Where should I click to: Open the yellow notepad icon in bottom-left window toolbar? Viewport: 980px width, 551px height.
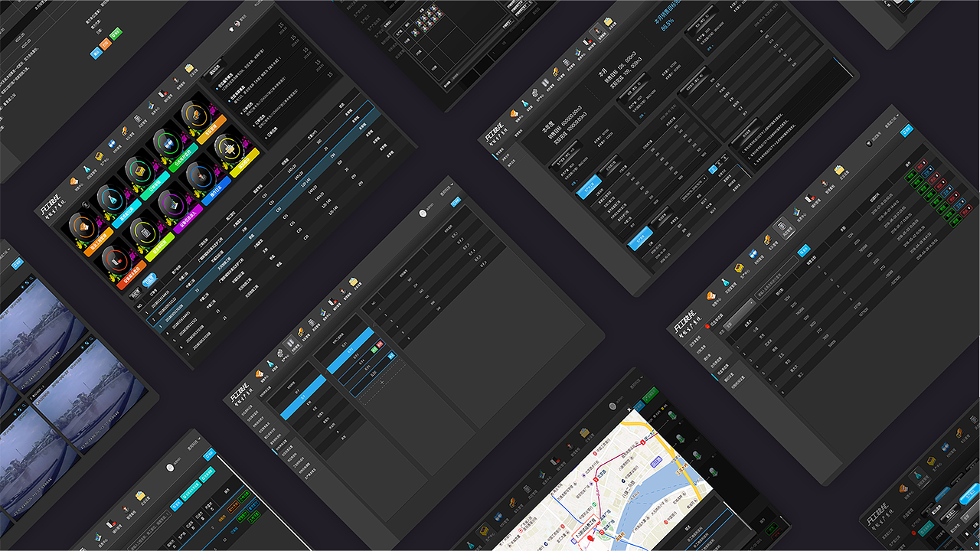[141, 496]
